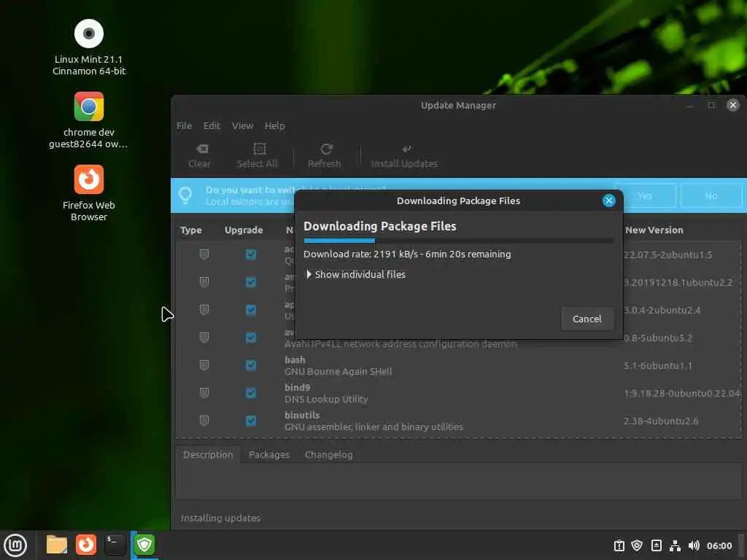Click the shield type icon for binutils
The image size is (747, 560).
[x=204, y=421]
